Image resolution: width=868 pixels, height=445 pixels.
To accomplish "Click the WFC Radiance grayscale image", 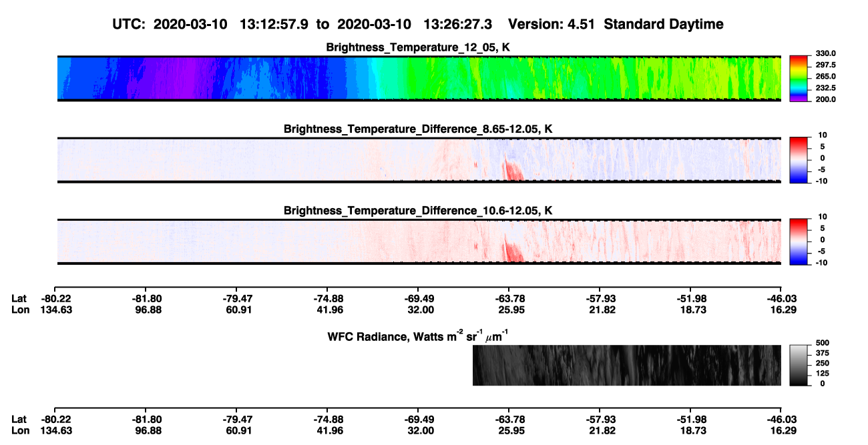I will click(x=627, y=366).
